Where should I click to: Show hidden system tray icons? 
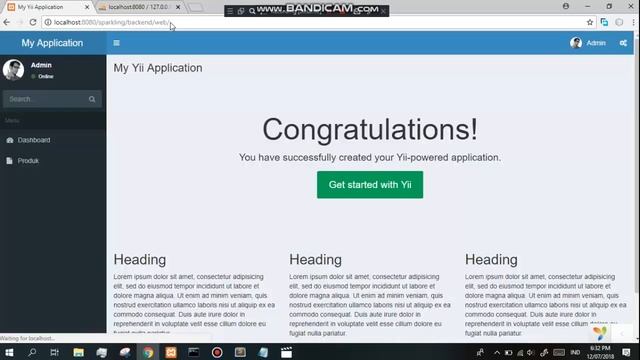tap(497, 353)
